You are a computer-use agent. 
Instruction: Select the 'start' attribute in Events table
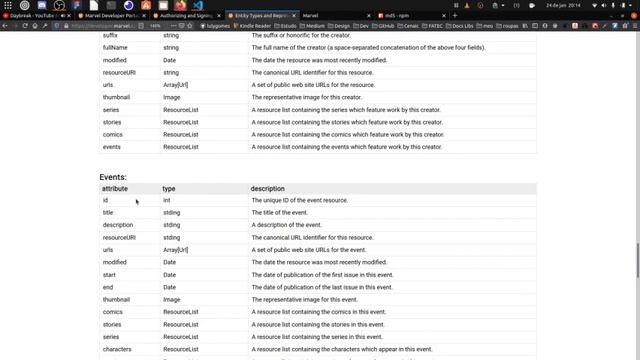pos(109,275)
